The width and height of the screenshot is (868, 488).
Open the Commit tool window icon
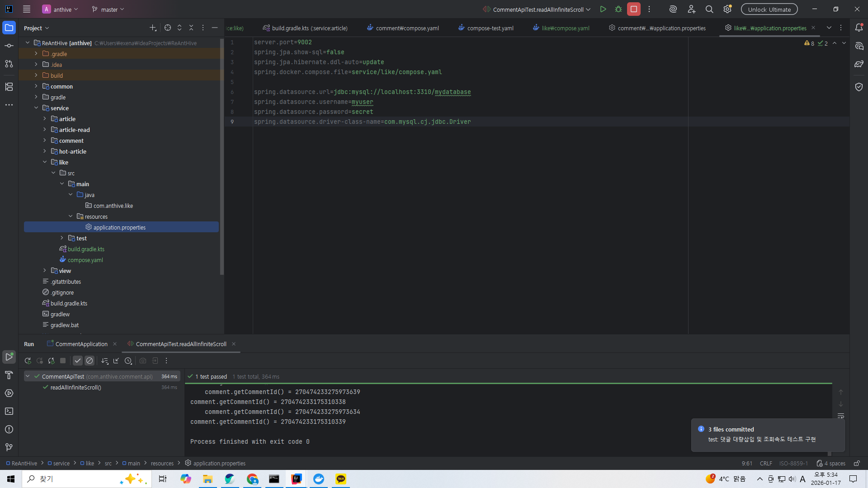click(9, 46)
